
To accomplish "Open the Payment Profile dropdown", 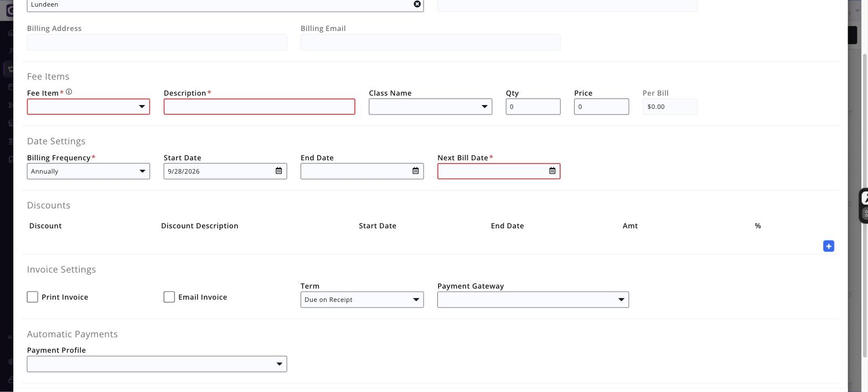I will click(157, 364).
